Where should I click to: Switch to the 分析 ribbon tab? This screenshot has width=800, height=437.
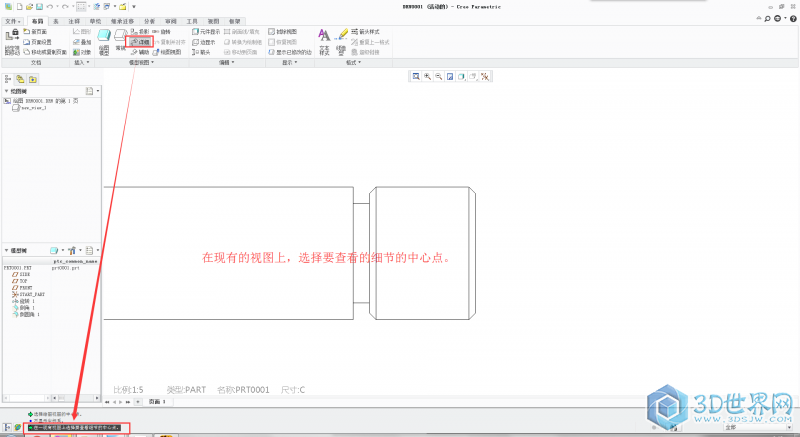coord(149,21)
